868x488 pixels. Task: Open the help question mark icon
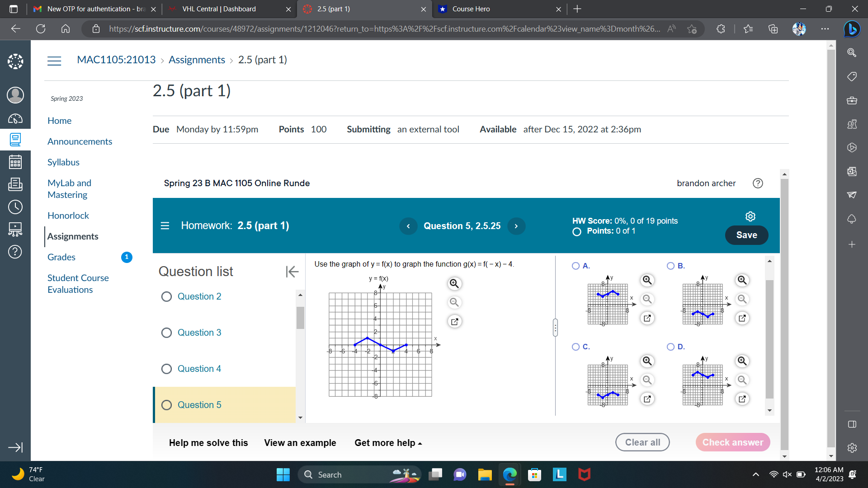point(758,183)
